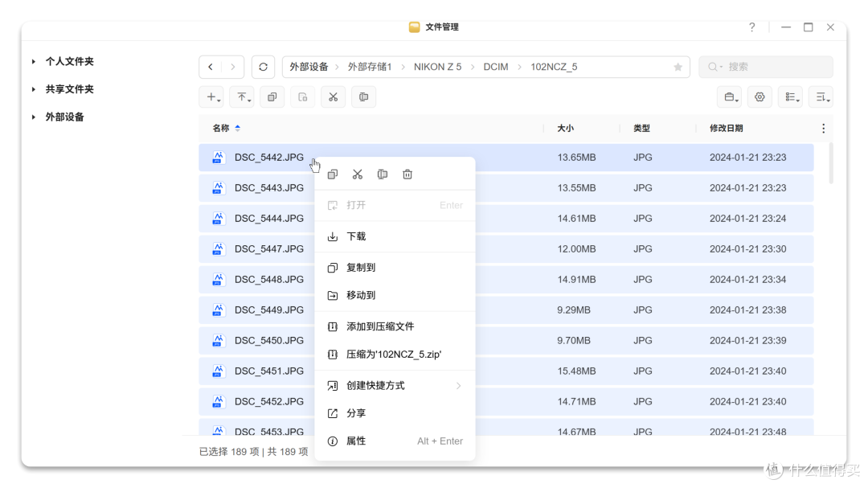Viewport: 868px width, 488px height.
Task: Click the copy icon in context menu
Action: (x=333, y=174)
